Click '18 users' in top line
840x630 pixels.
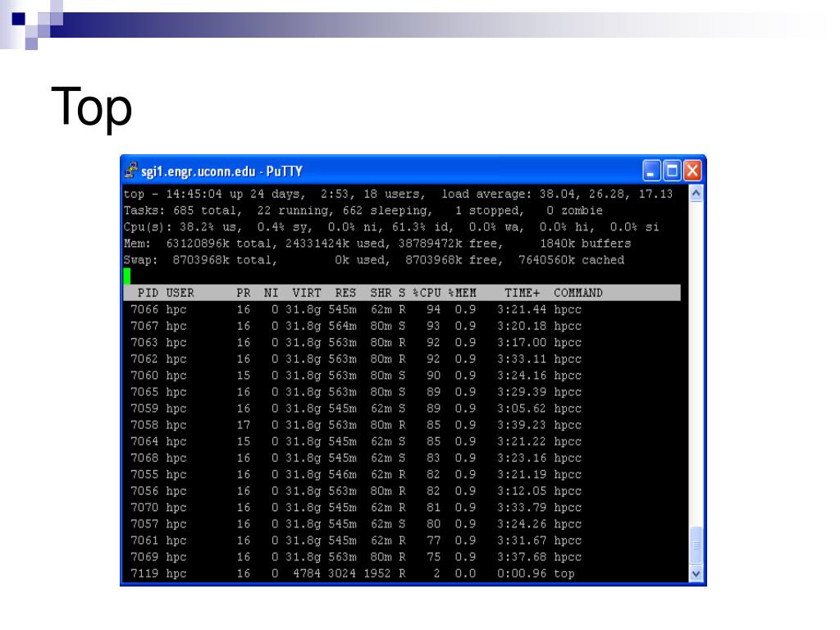coord(394,194)
